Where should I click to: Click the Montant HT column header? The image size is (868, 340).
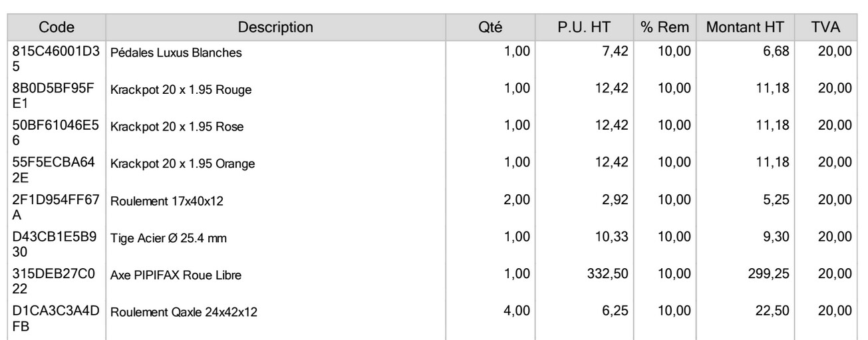click(x=745, y=28)
